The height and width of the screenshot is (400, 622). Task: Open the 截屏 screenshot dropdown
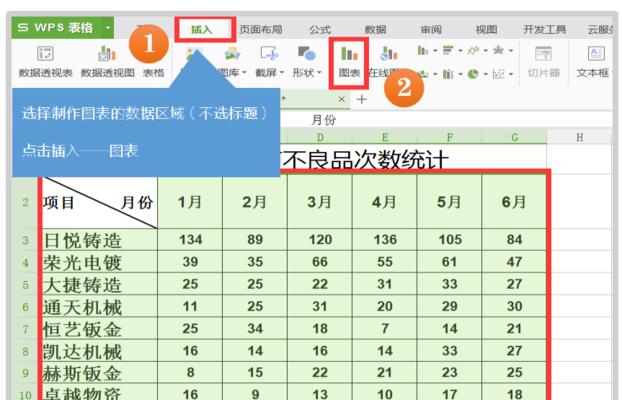pos(269,62)
